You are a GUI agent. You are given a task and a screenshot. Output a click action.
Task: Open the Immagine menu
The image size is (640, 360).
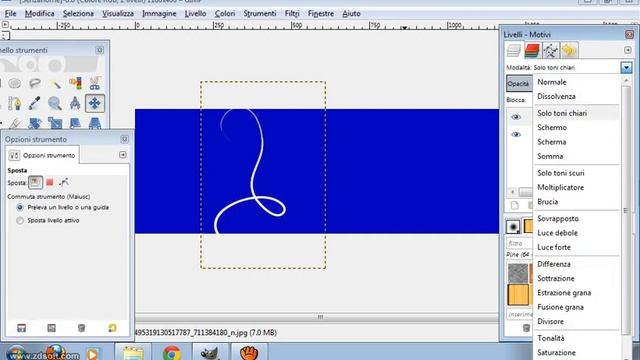(159, 13)
